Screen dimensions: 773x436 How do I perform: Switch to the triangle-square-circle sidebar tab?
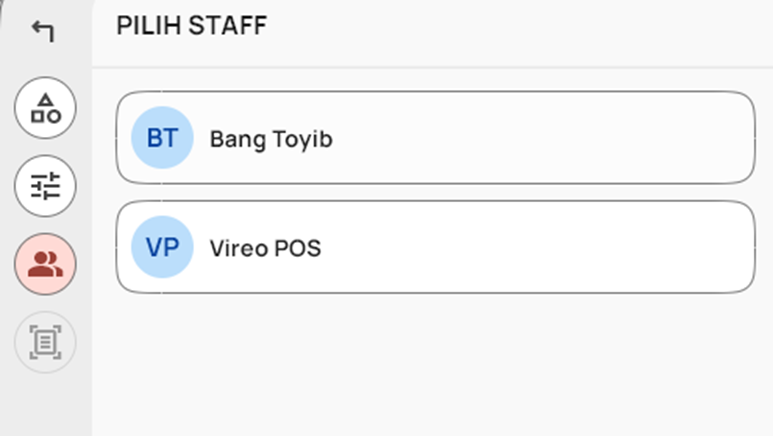45,108
